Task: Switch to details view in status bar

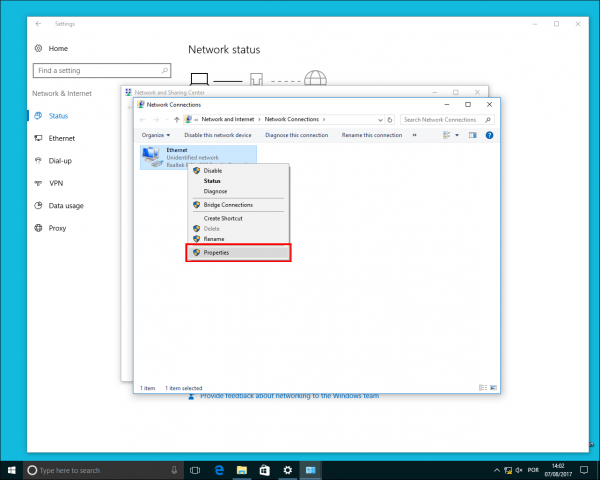Action: click(483, 388)
